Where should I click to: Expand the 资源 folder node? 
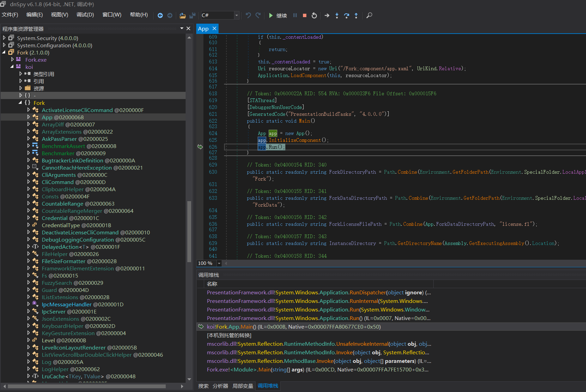coord(21,88)
